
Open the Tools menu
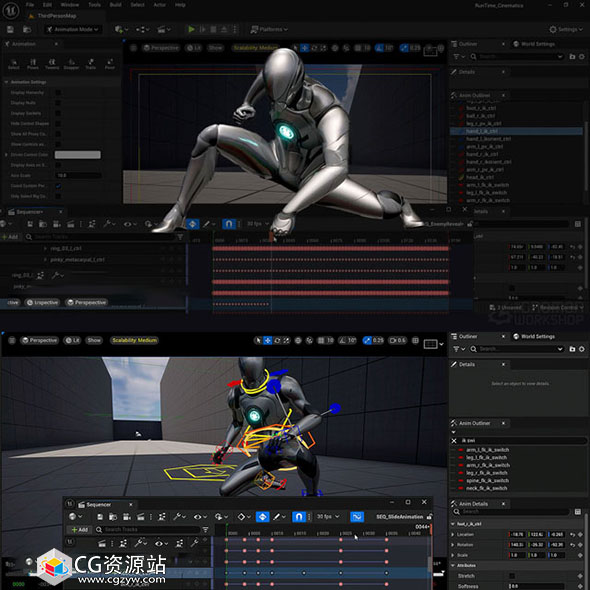coord(94,5)
